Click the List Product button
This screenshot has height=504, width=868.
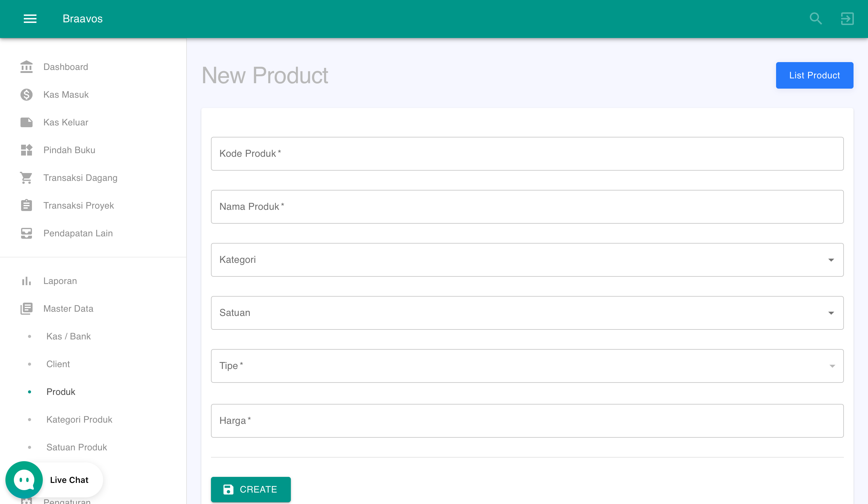815,75
